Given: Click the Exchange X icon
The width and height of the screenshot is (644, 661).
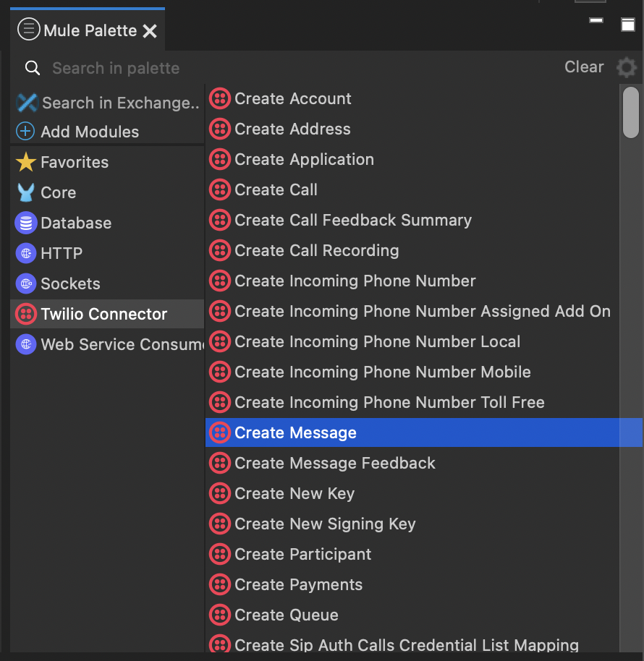Looking at the screenshot, I should pyautogui.click(x=27, y=103).
